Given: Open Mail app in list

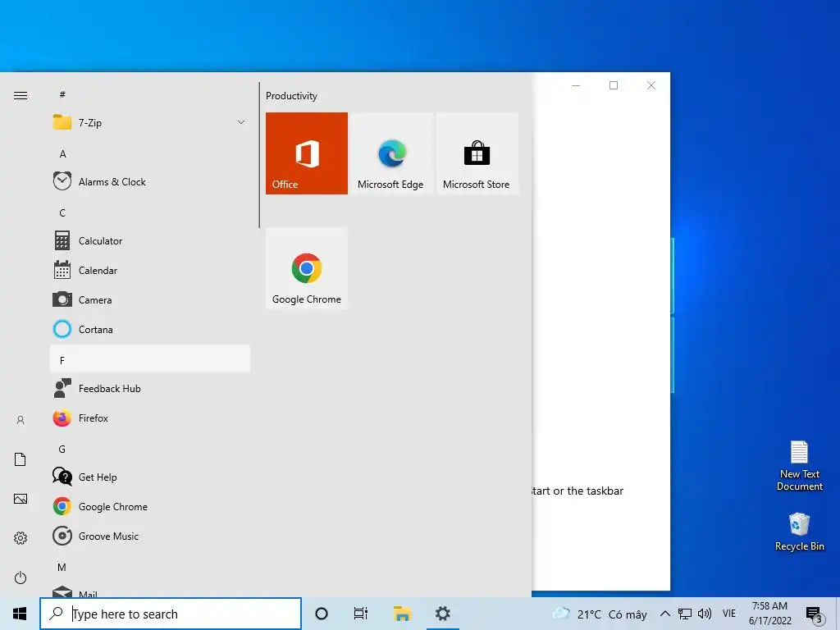Looking at the screenshot, I should [x=150, y=591].
